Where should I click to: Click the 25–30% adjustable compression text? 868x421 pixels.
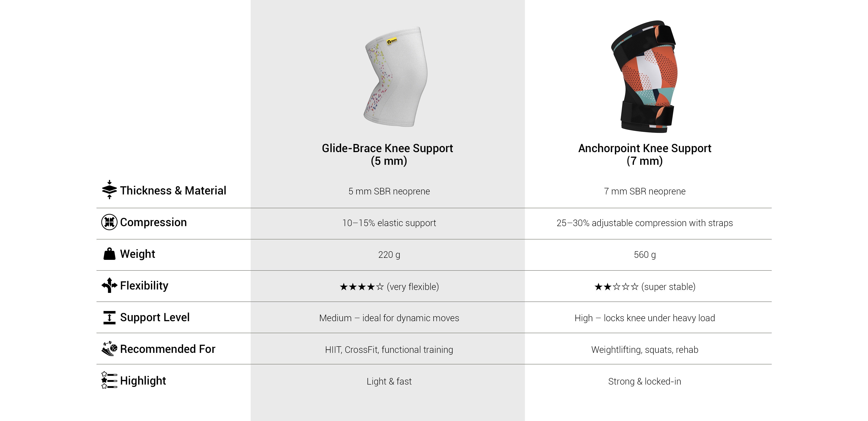(645, 223)
